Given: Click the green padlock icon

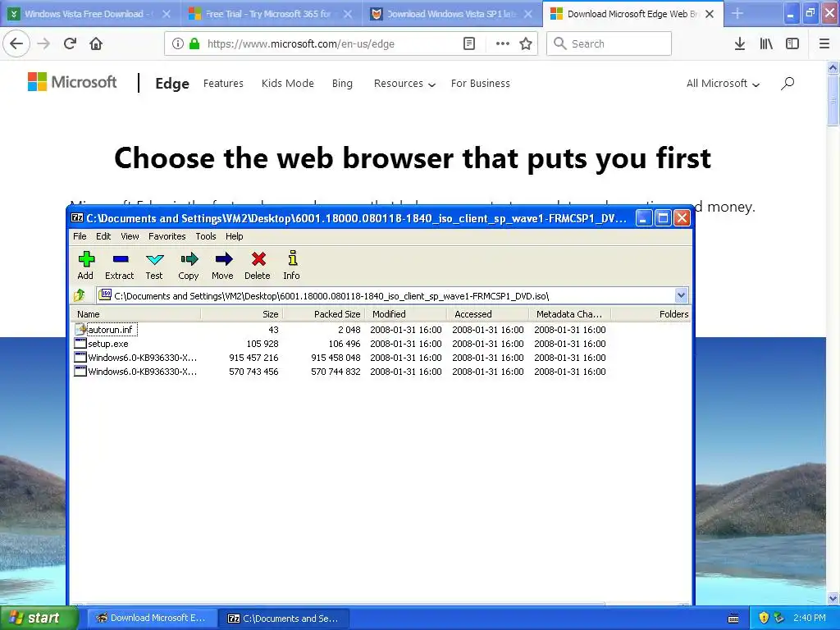Looking at the screenshot, I should tap(195, 44).
